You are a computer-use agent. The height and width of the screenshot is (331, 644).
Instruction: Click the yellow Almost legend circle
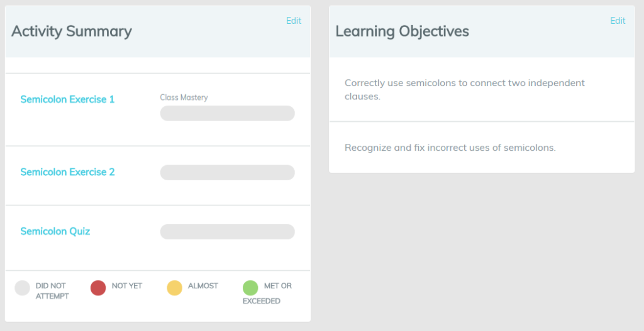coord(175,288)
